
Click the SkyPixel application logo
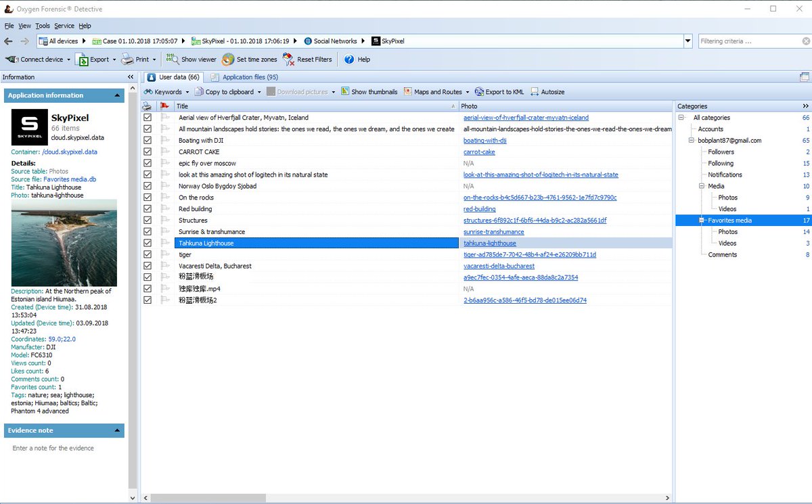tap(30, 127)
